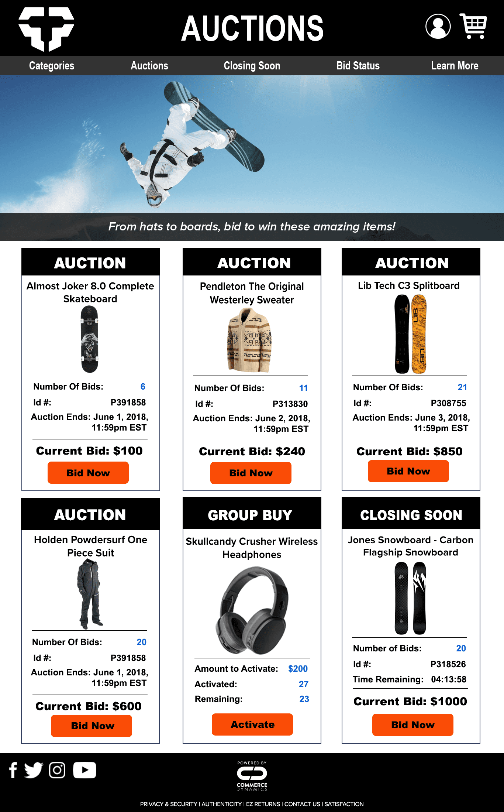
Task: Open the EZ Returns footer link
Action: [x=263, y=804]
